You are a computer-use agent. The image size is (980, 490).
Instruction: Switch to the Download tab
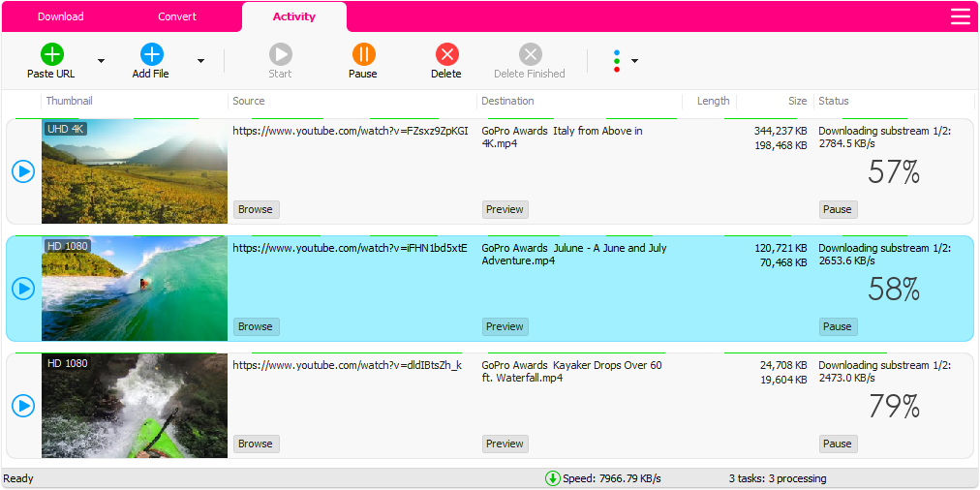click(60, 16)
